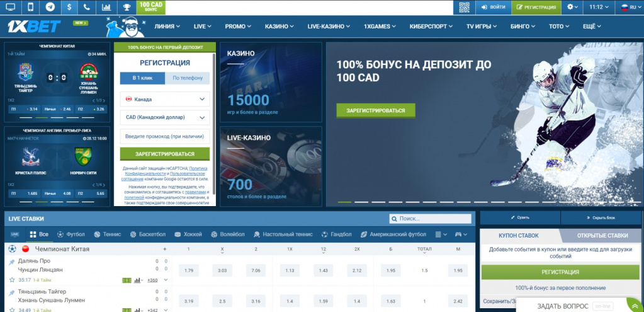Open the LIVE menu
Screen dimensions: 644x312
click(x=203, y=26)
